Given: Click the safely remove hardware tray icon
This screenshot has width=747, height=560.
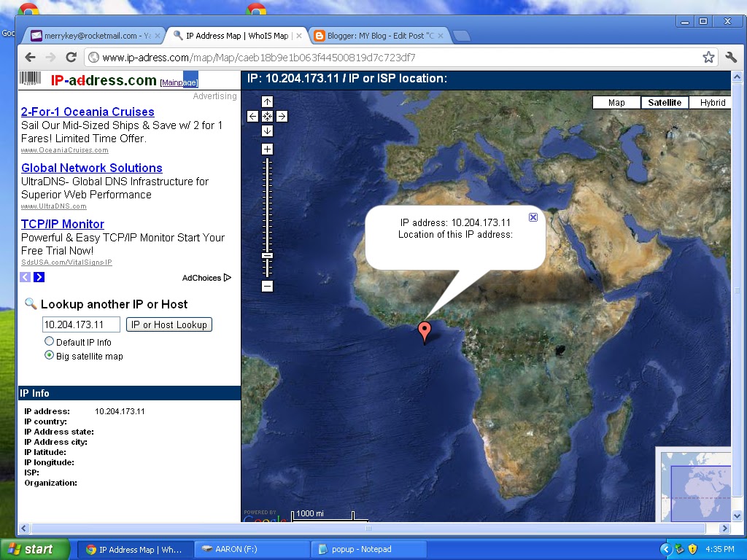Looking at the screenshot, I should 680,549.
